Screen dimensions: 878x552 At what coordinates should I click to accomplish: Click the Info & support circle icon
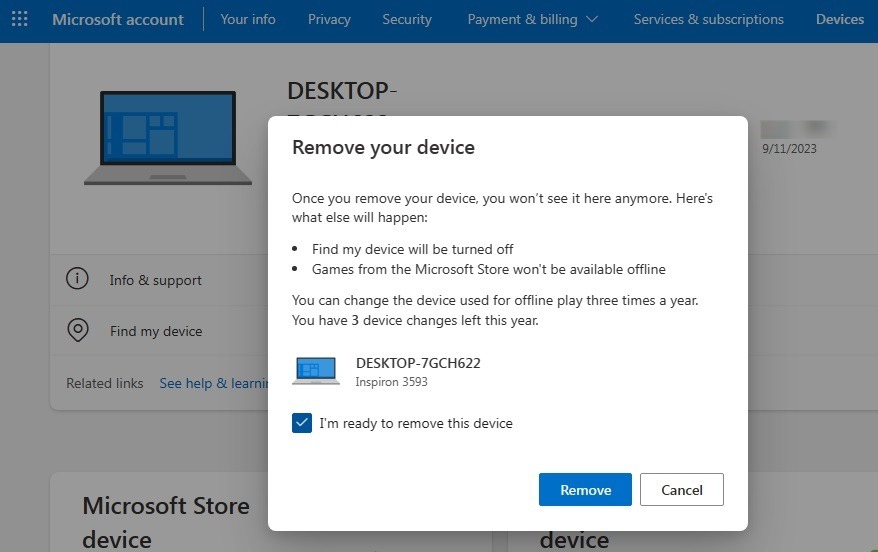pos(77,280)
